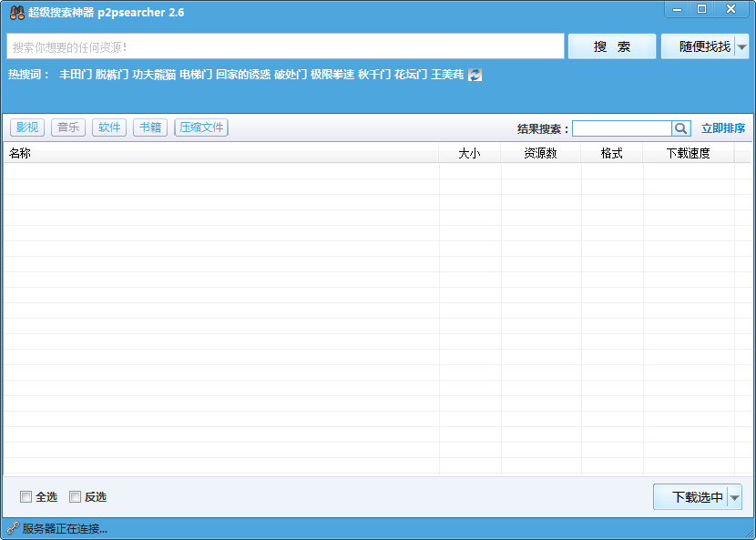Open the 丰田门 hot search link

tap(77, 75)
